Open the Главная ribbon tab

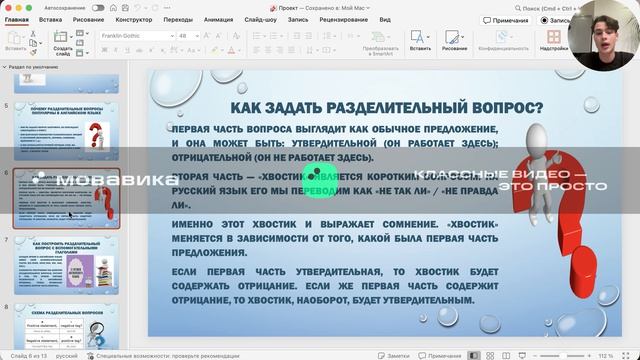(17, 19)
